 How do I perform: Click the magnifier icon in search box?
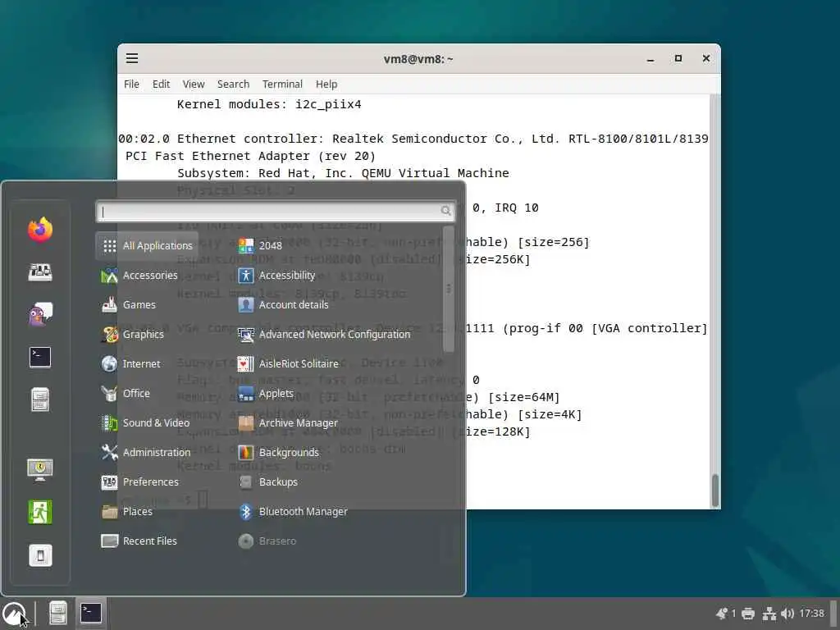[445, 211]
